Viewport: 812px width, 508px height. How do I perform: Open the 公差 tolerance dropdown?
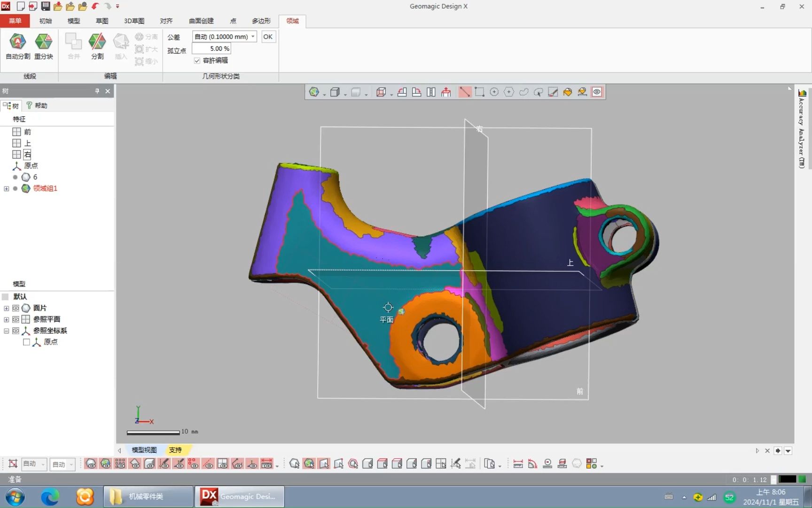(x=253, y=36)
